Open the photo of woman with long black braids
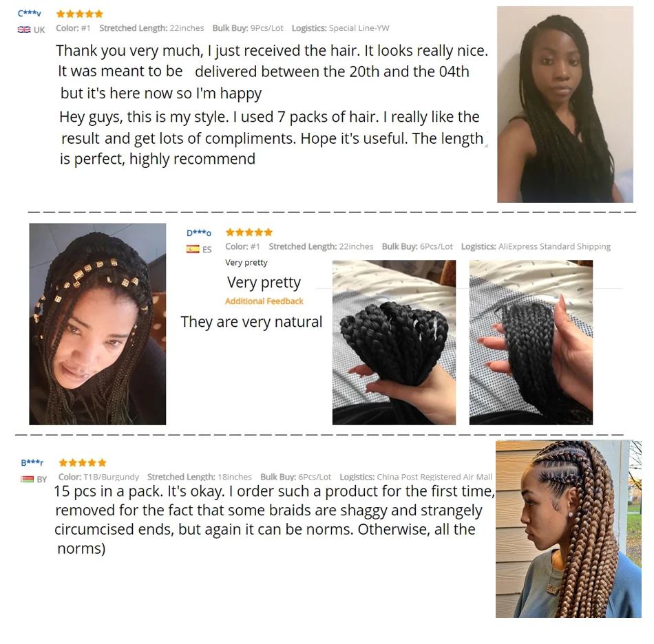 tap(565, 104)
